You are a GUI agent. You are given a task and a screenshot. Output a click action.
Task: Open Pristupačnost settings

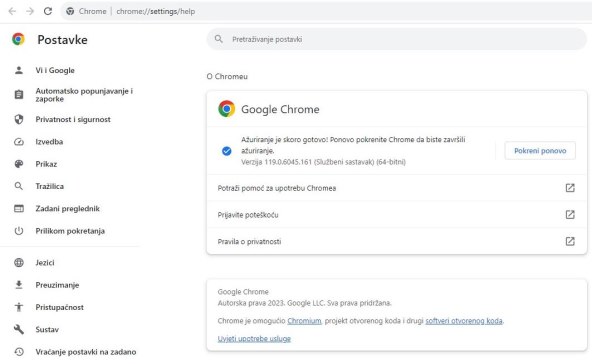tap(59, 307)
